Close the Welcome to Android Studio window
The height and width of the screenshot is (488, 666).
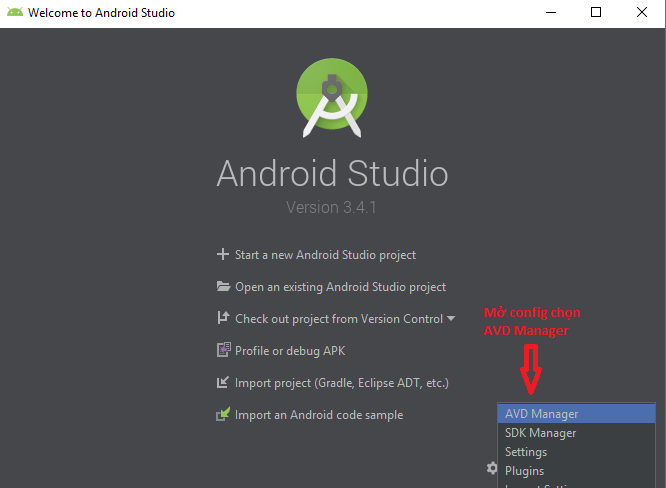click(642, 12)
